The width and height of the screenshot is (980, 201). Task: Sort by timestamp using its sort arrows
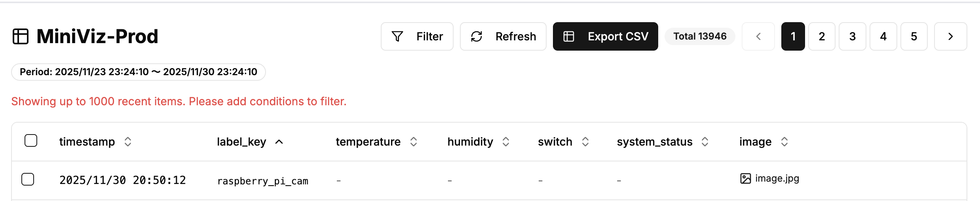coord(127,142)
